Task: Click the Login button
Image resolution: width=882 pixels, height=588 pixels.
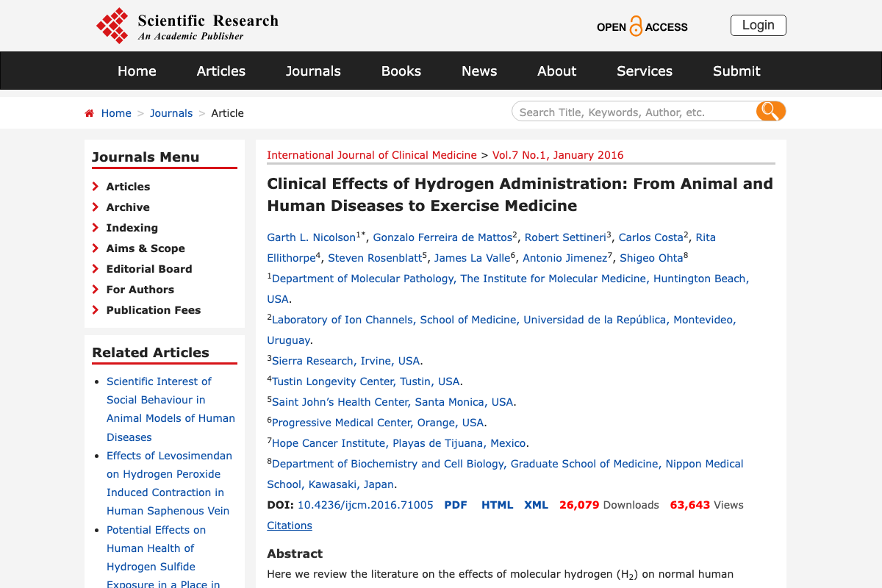Action: (758, 24)
